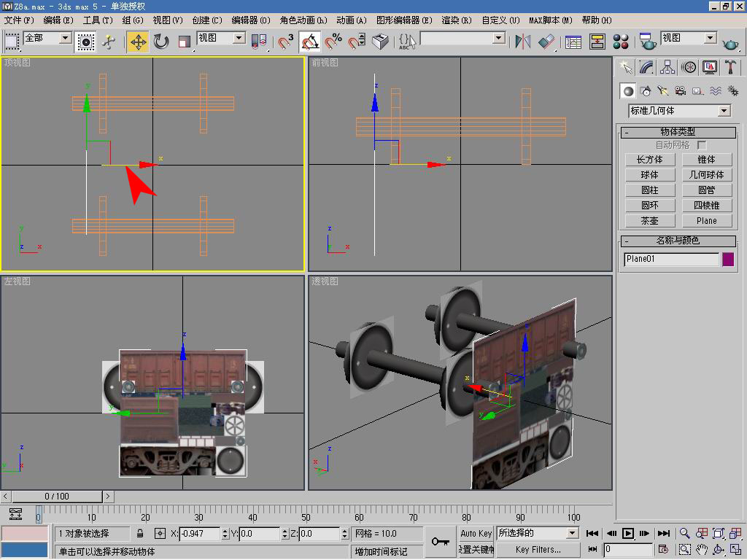
Task: Toggle the Auto Key animation mode
Action: [476, 534]
